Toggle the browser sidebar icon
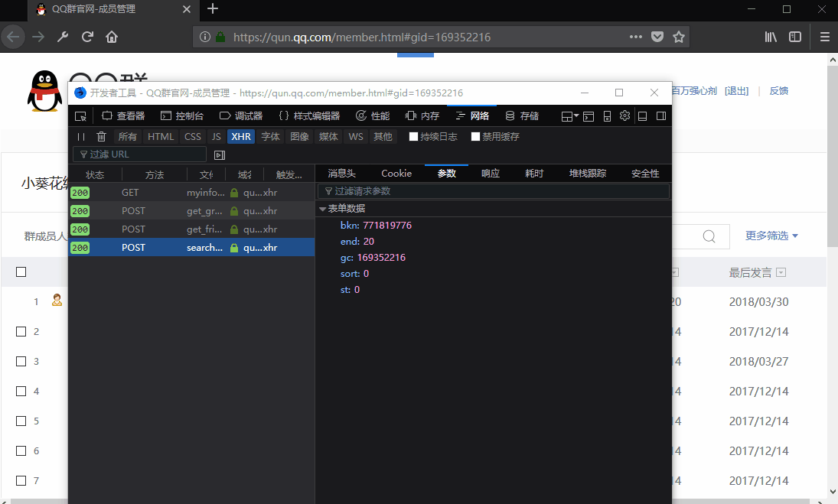Screen dimensions: 838x504 [795, 37]
